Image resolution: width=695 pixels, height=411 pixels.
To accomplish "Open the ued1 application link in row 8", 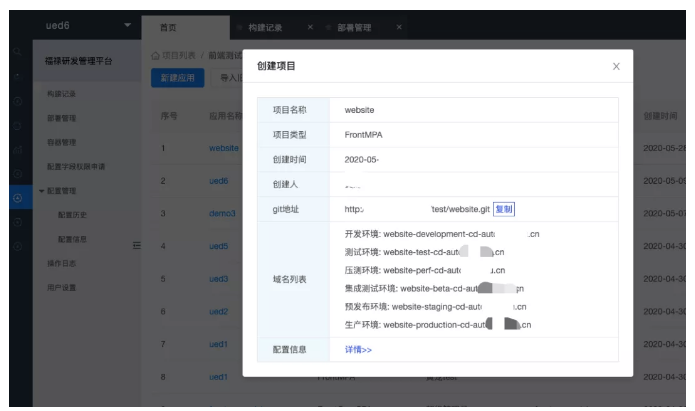I will pyautogui.click(x=218, y=377).
